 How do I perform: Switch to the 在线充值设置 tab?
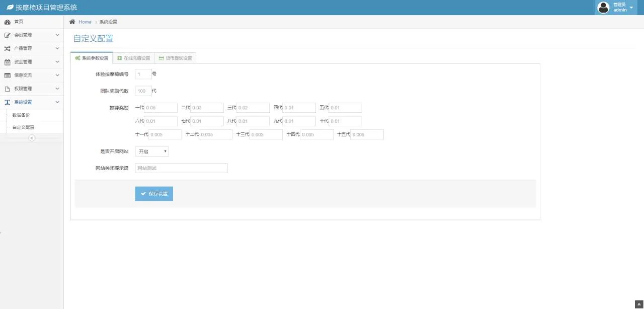point(133,58)
